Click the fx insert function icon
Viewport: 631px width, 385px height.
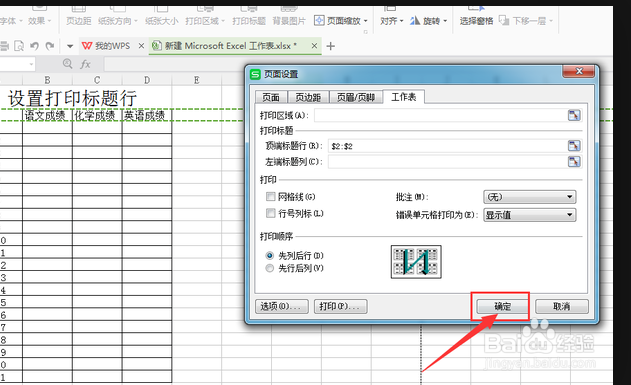point(85,64)
